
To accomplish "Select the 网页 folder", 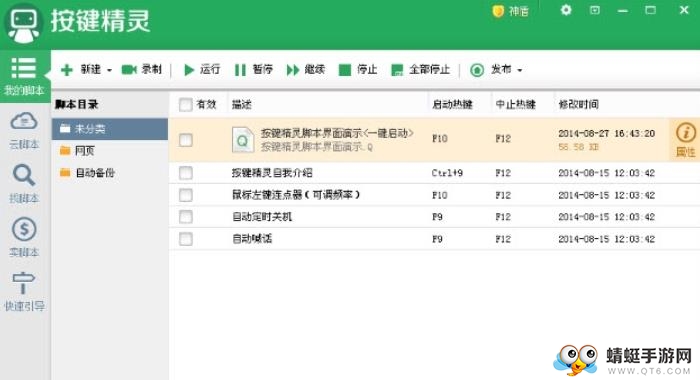I will pos(110,151).
